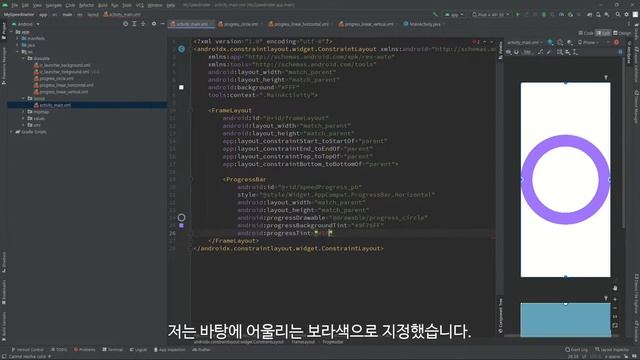
Task: Click the design surface view options eye icon
Action: [509, 52]
